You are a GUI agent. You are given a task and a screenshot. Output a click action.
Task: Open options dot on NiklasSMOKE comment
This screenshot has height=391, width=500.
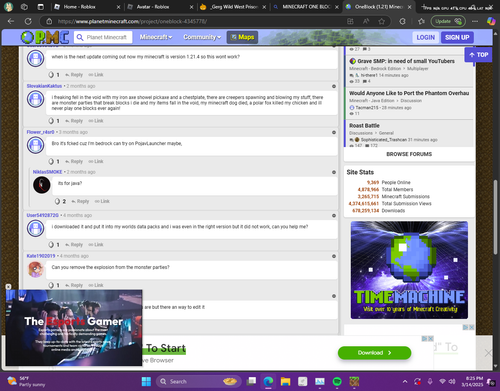point(334,172)
